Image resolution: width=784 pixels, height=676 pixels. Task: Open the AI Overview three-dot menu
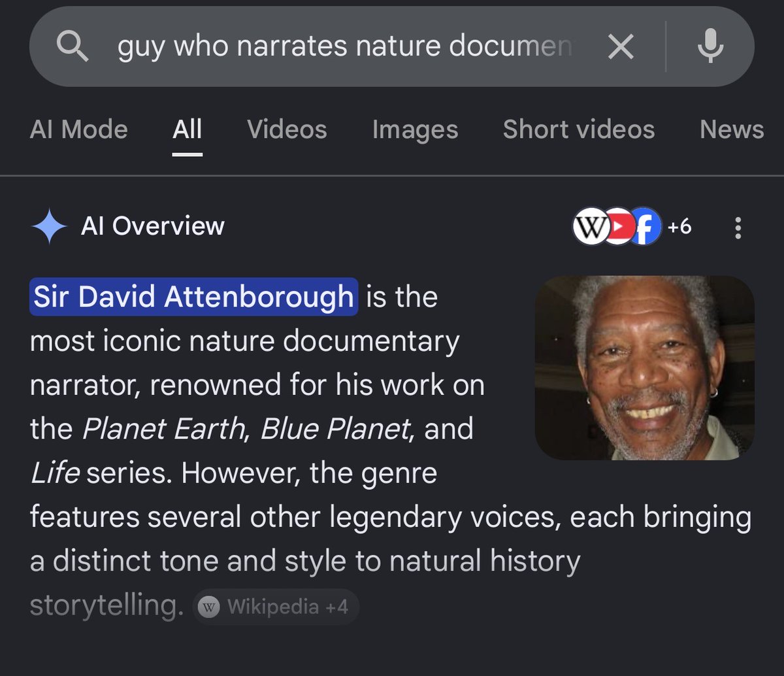738,228
